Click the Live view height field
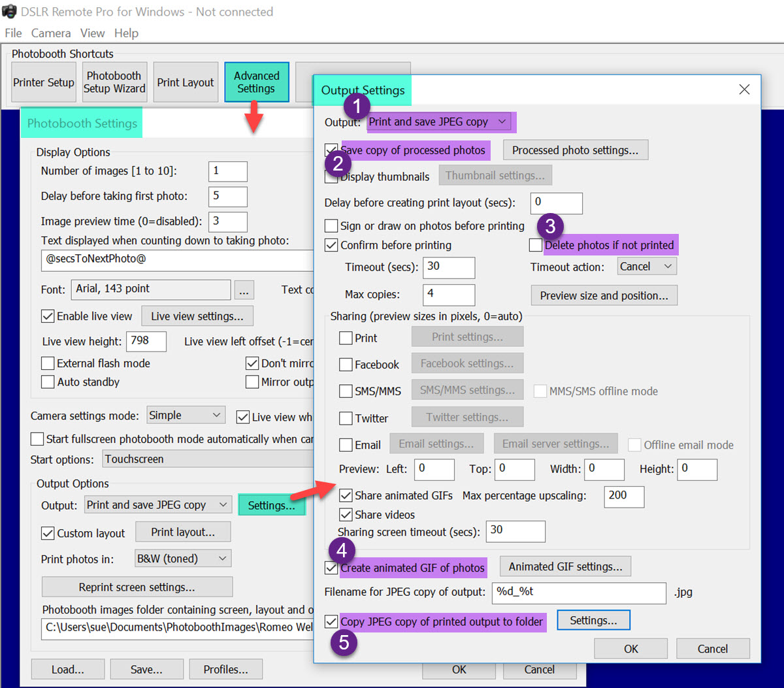This screenshot has width=784, height=688. pyautogui.click(x=146, y=342)
